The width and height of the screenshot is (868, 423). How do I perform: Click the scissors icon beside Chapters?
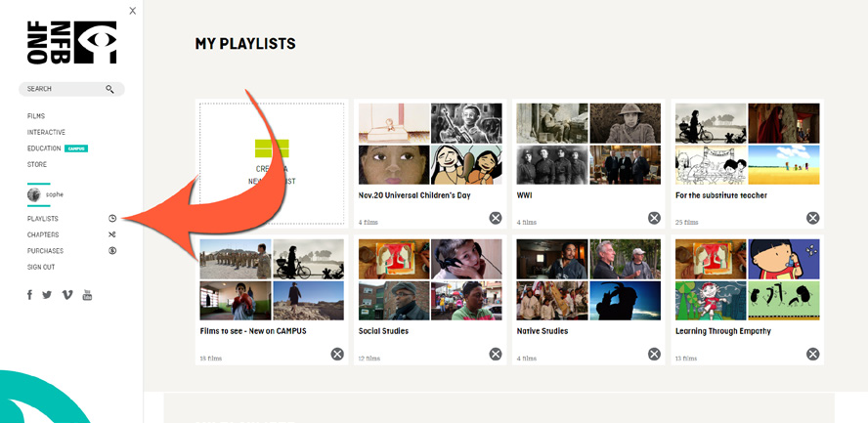(x=112, y=234)
